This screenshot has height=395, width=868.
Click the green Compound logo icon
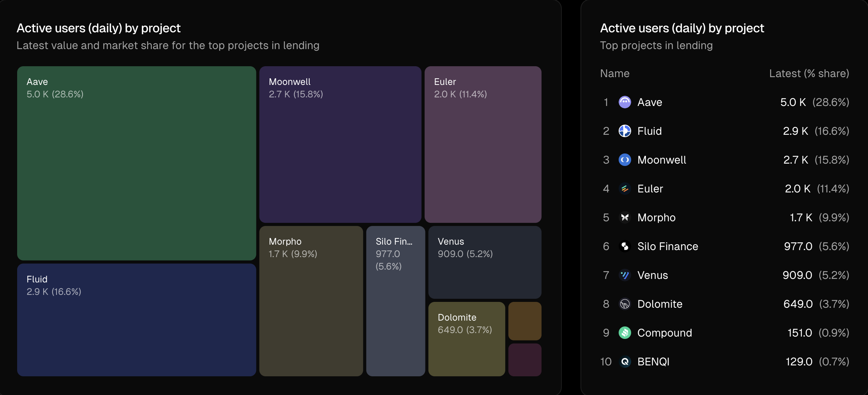625,333
